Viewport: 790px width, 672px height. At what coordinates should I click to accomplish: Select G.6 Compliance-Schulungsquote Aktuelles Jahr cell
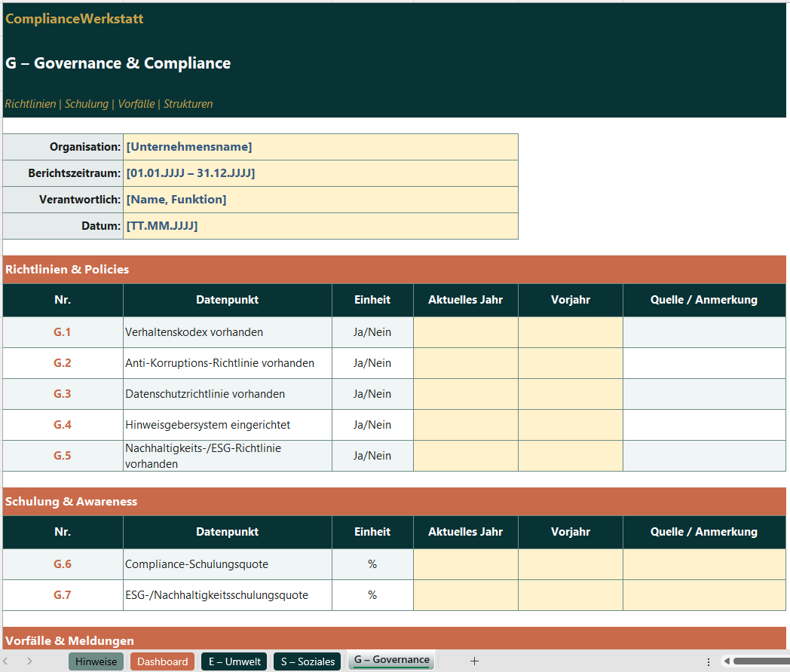click(465, 564)
